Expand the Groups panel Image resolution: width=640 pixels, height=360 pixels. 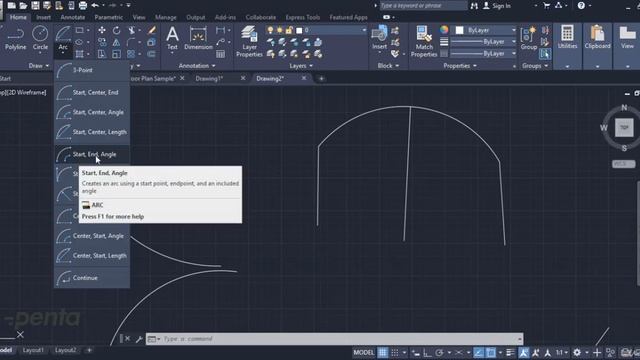534,66
